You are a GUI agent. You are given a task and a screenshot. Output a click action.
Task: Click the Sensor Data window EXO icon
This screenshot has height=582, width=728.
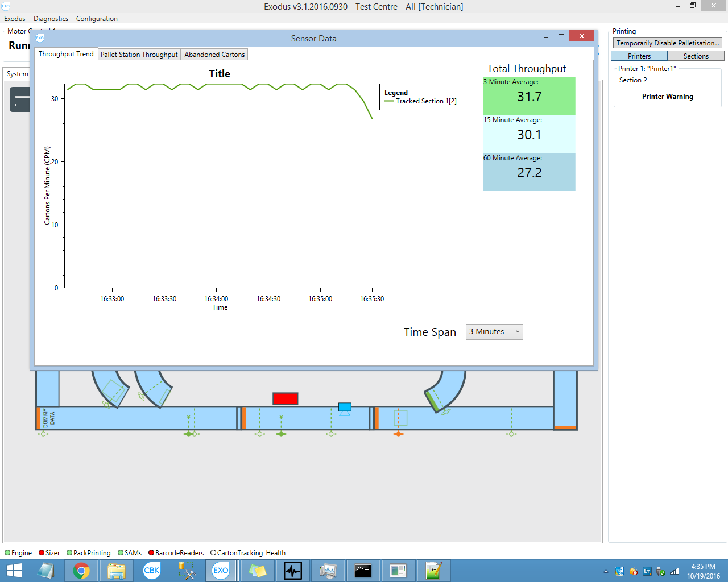coord(40,38)
